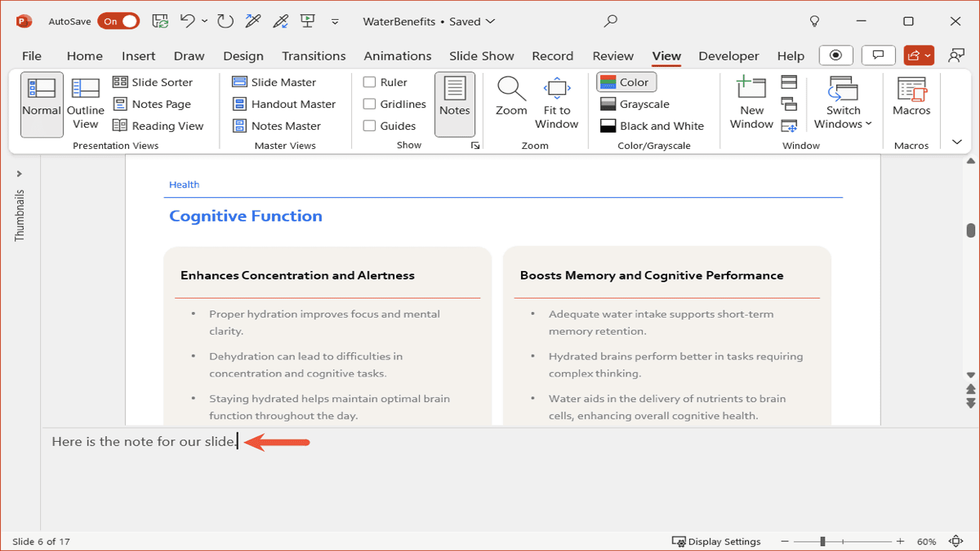
Task: Switch to Black and White mode
Action: [x=652, y=126]
